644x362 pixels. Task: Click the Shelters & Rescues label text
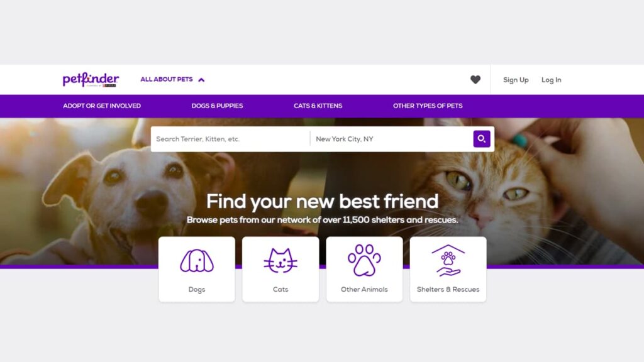click(448, 289)
